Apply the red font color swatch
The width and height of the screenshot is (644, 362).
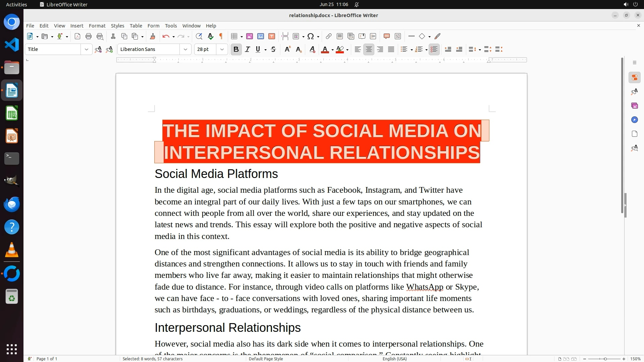pos(325,49)
